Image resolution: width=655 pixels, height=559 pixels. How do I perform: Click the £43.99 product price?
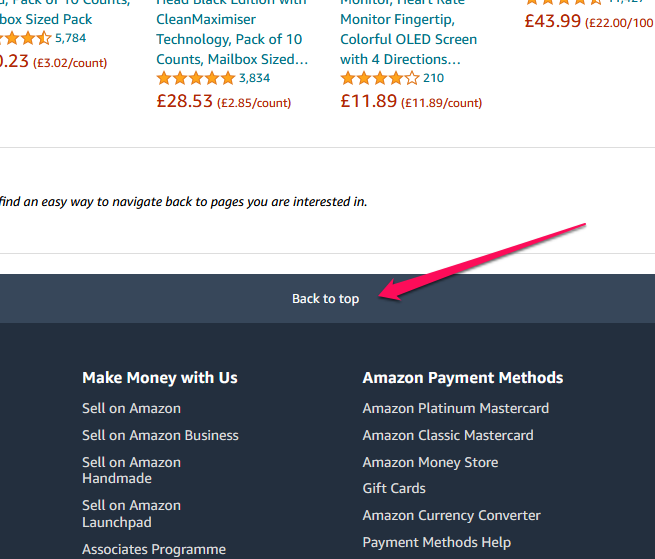pos(553,21)
